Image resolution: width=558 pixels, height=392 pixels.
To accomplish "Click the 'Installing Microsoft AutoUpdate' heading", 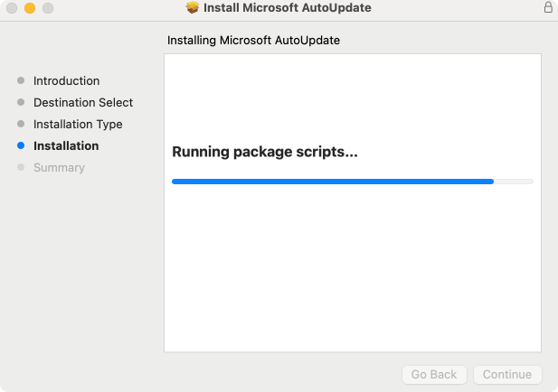I will point(253,40).
